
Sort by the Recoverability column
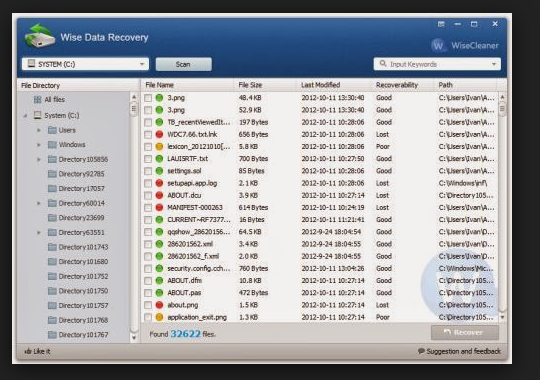[403, 85]
